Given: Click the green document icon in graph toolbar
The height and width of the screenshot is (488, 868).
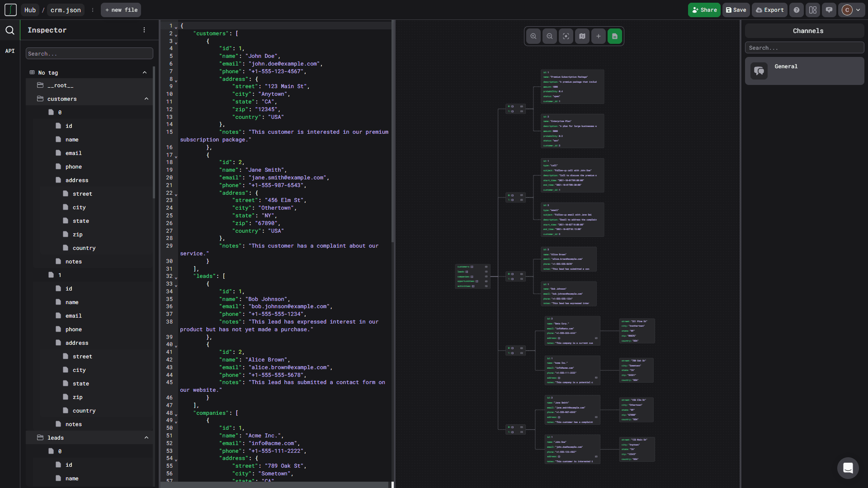Looking at the screenshot, I should 615,36.
